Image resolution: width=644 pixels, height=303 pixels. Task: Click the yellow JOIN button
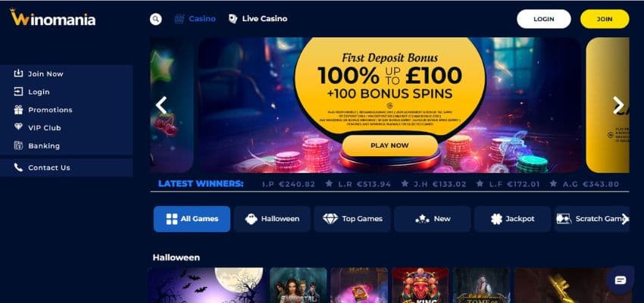coord(605,19)
